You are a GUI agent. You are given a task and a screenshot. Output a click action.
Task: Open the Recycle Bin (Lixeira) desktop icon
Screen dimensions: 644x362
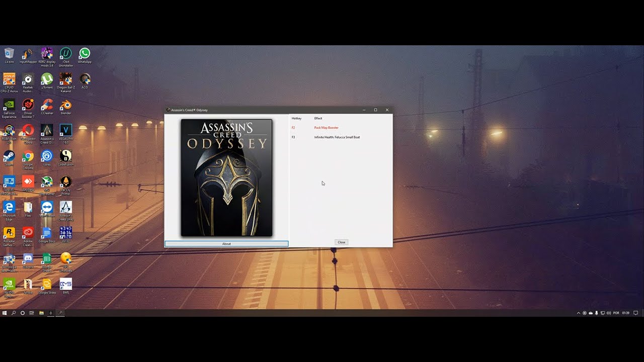9,55
